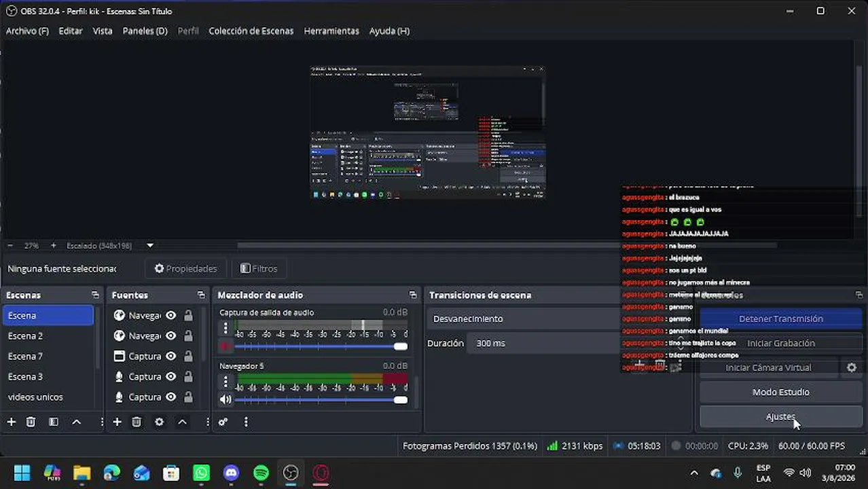Open the Vista menu
This screenshot has width=868, height=489.
103,31
